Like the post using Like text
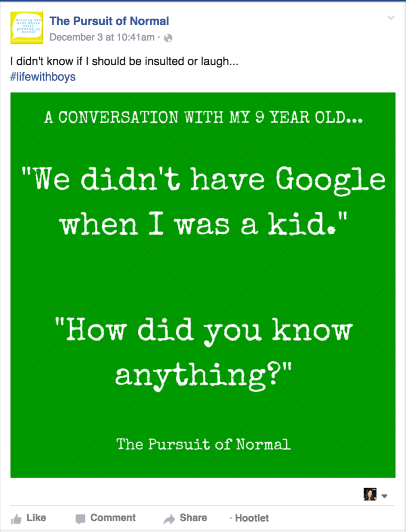This screenshot has width=406, height=532. tap(36, 518)
